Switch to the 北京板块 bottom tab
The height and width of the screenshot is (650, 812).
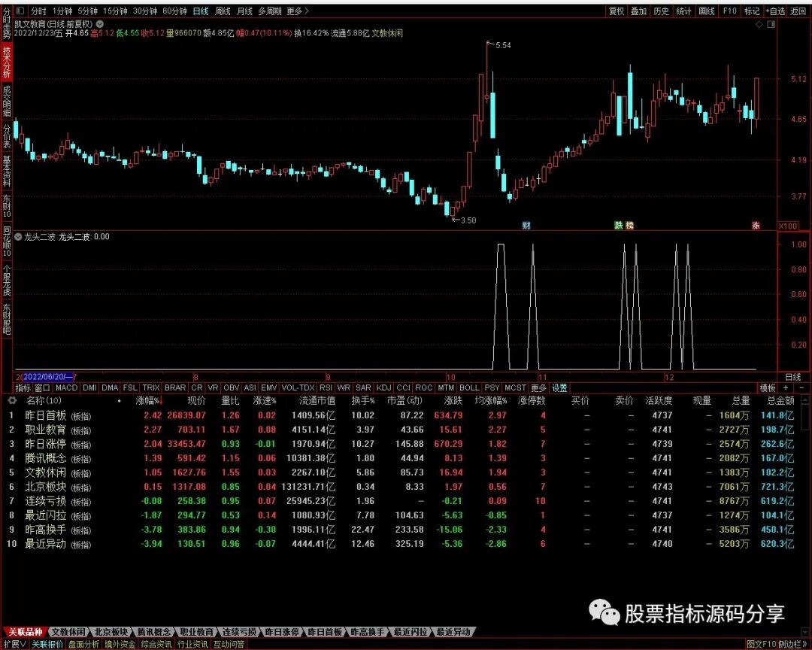(111, 632)
